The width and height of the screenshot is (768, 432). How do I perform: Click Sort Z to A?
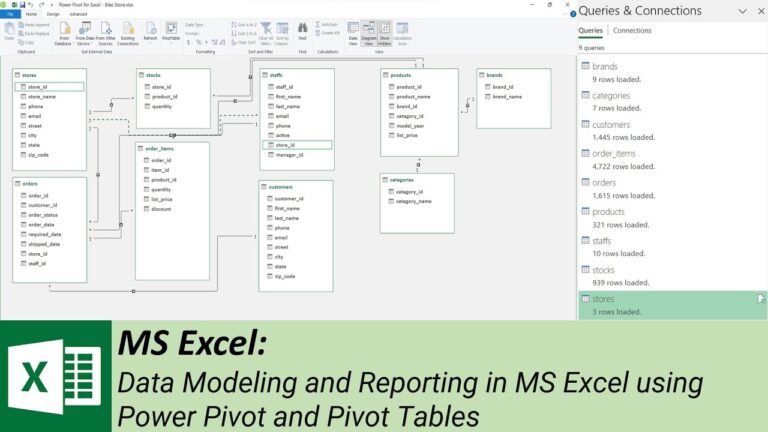pyautogui.click(x=243, y=33)
